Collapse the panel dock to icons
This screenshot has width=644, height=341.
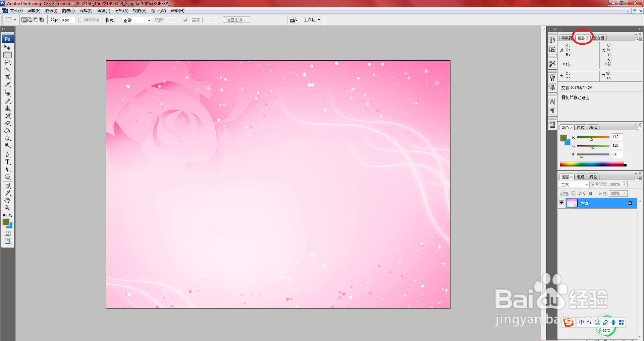640,29
